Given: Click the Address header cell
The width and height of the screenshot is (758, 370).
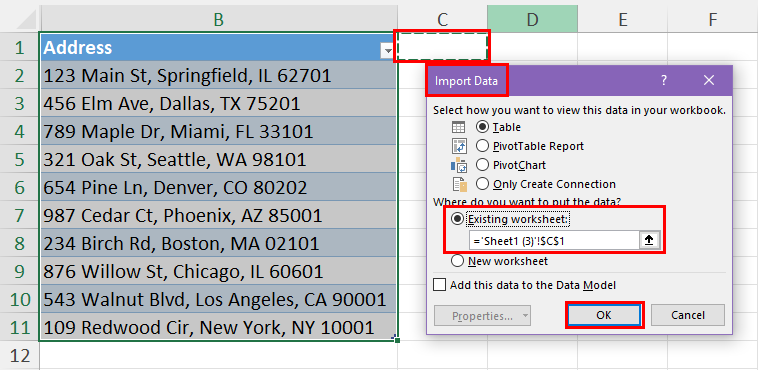Looking at the screenshot, I should pyautogui.click(x=219, y=47).
